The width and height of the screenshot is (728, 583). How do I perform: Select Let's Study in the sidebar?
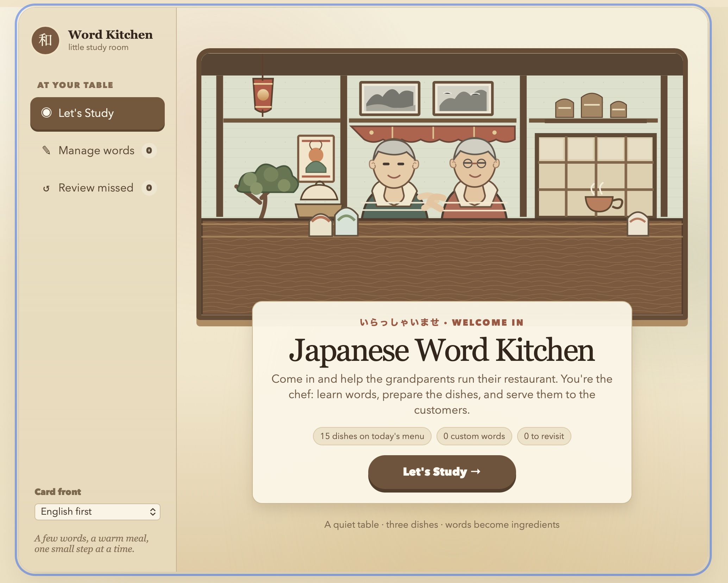pos(98,114)
